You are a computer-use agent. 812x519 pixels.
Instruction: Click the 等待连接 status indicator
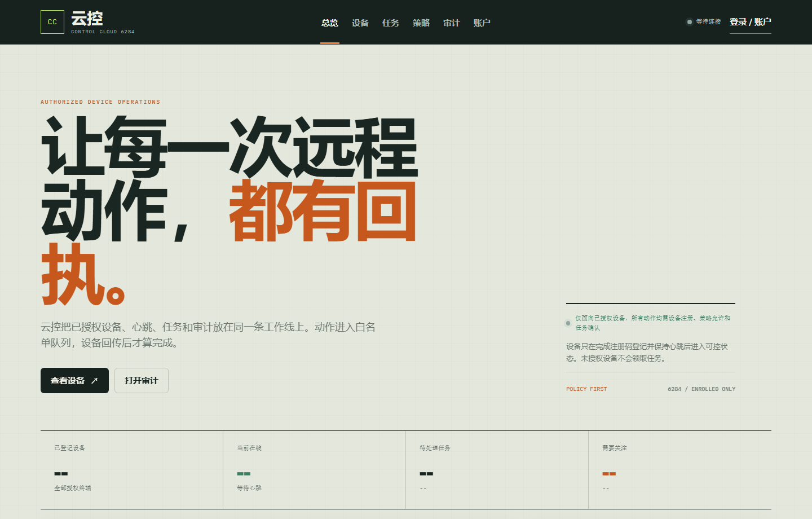point(703,22)
